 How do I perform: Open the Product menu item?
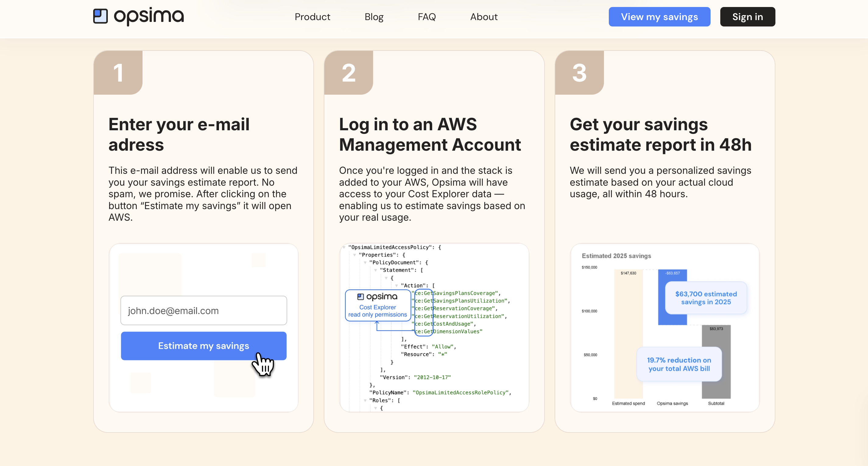pyautogui.click(x=312, y=17)
